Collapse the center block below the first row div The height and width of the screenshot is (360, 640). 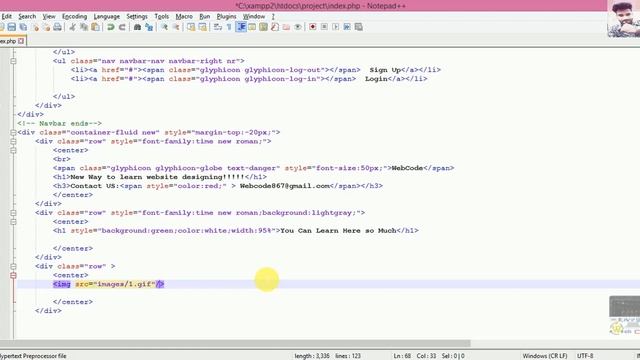13,150
